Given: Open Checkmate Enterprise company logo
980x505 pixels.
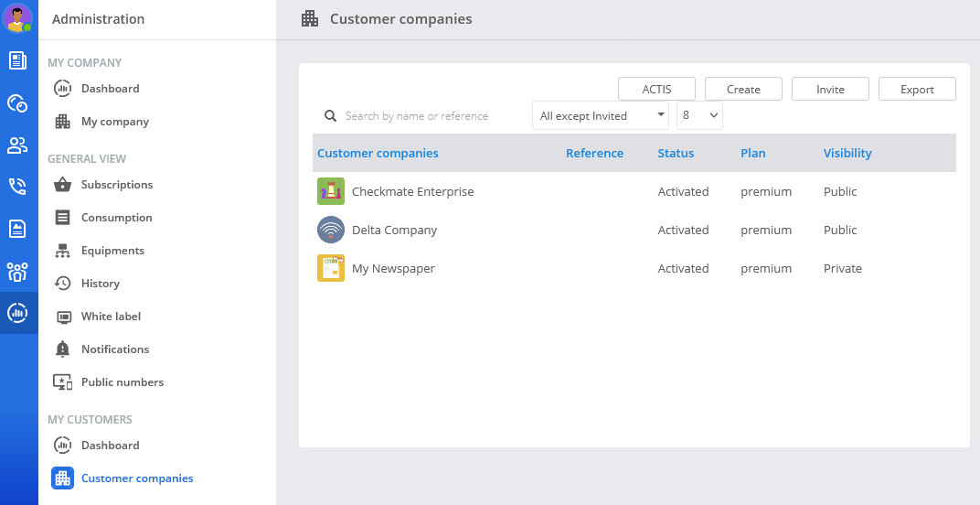Looking at the screenshot, I should [331, 191].
